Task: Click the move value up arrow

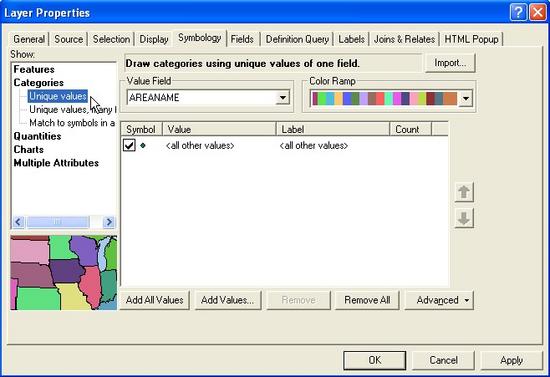Action: pos(464,192)
